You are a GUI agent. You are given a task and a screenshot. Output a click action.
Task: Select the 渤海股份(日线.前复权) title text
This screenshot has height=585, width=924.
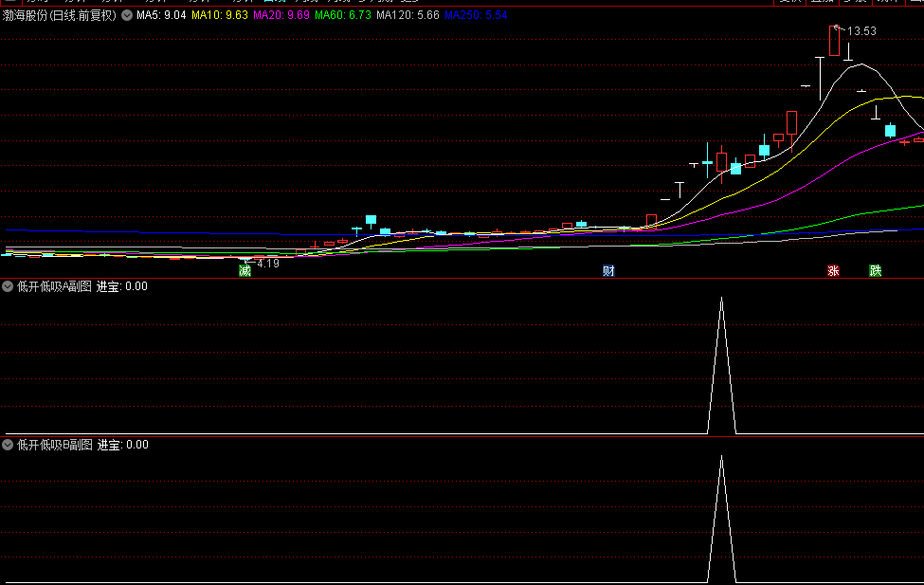(x=60, y=15)
